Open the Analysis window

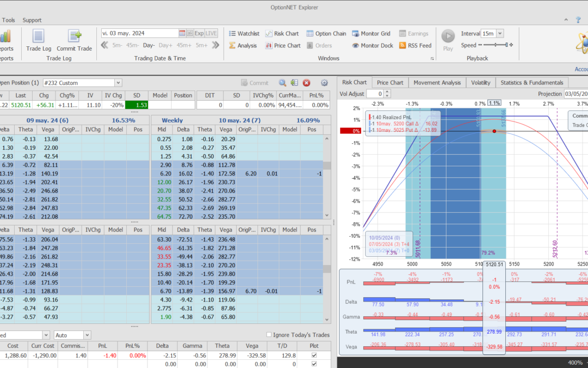click(242, 46)
